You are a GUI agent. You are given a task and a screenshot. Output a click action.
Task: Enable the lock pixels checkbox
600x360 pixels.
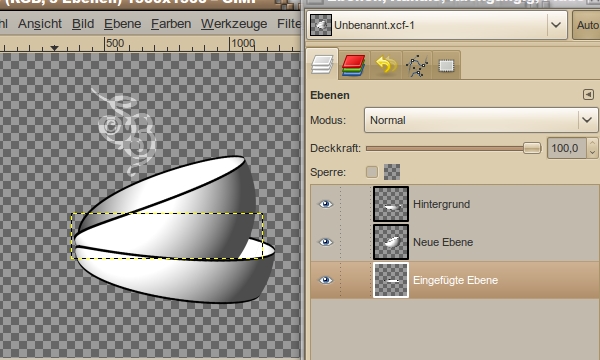[372, 172]
